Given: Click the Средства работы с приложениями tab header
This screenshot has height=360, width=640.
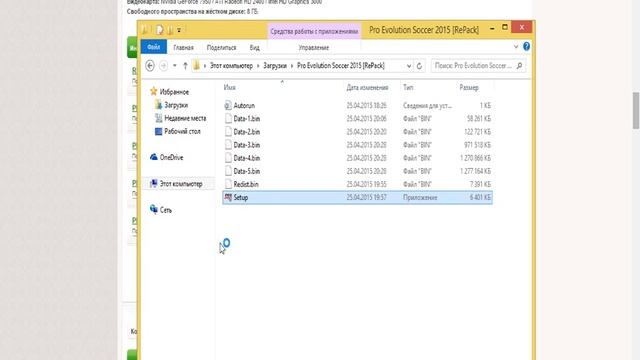Looking at the screenshot, I should pos(314,31).
